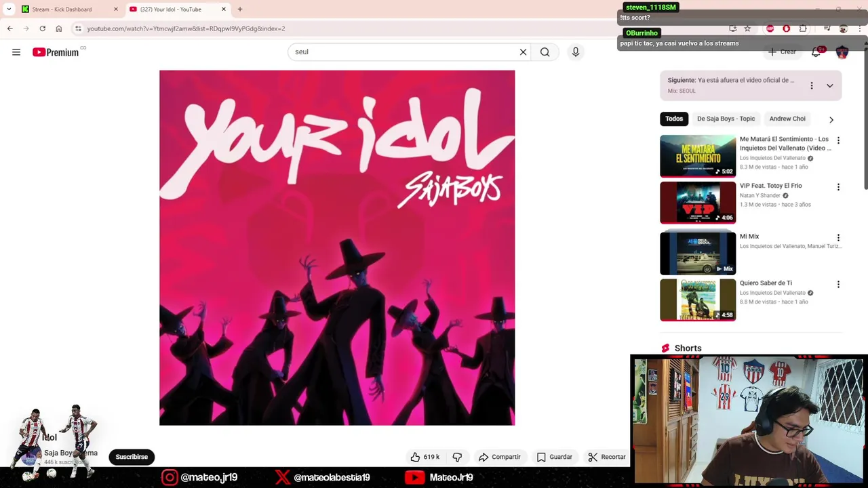Bookmark this page with the star

[x=747, y=28]
